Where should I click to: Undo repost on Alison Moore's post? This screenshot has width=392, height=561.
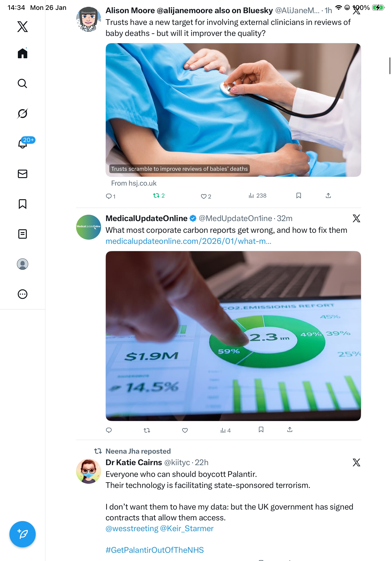[159, 195]
